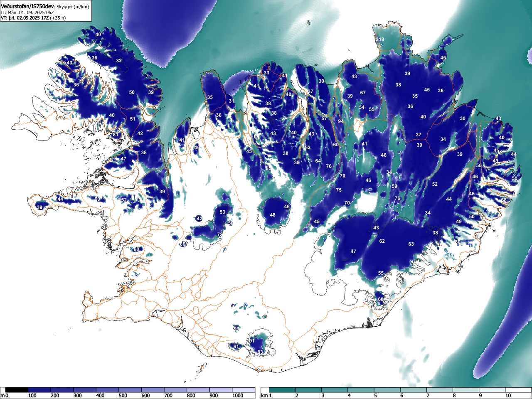The image size is (532, 399).
Task: Click the '1000' label in the metre legend
Action: 238,396
